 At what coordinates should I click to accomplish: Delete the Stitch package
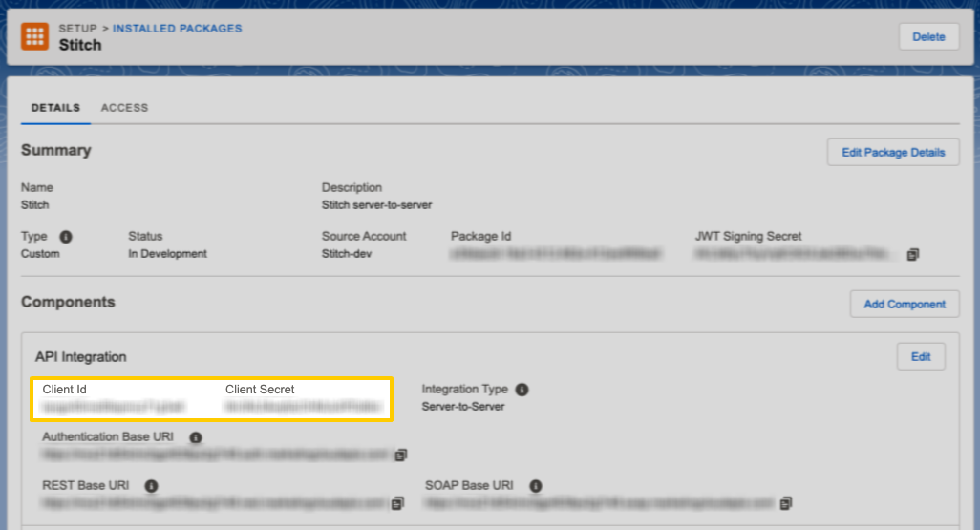coord(928,37)
